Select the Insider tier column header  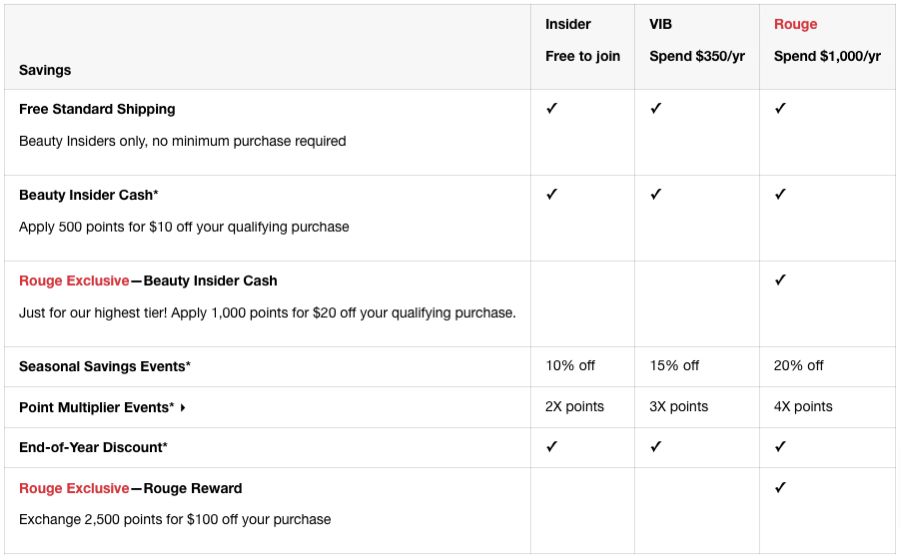[x=568, y=24]
